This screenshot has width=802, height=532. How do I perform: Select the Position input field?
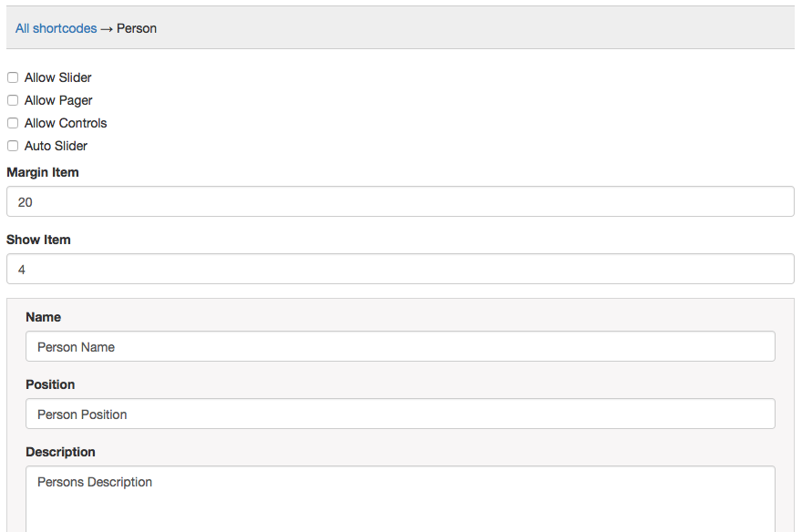pos(400,414)
